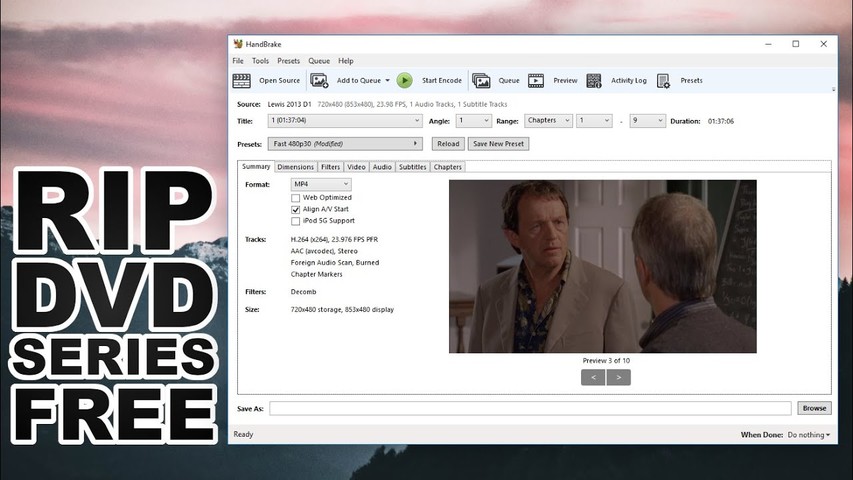Click the HandBrake pineapple app icon
Viewport: 853px width, 480px height.
(x=238, y=44)
